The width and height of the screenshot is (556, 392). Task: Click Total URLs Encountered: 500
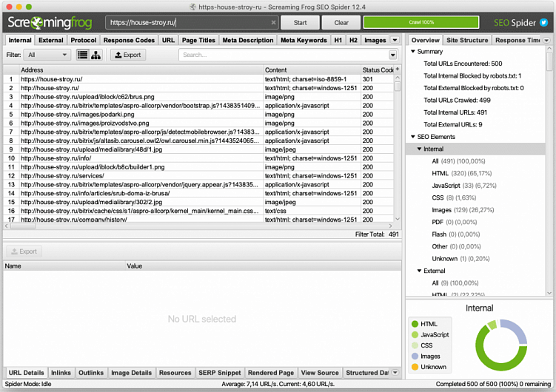pos(463,64)
